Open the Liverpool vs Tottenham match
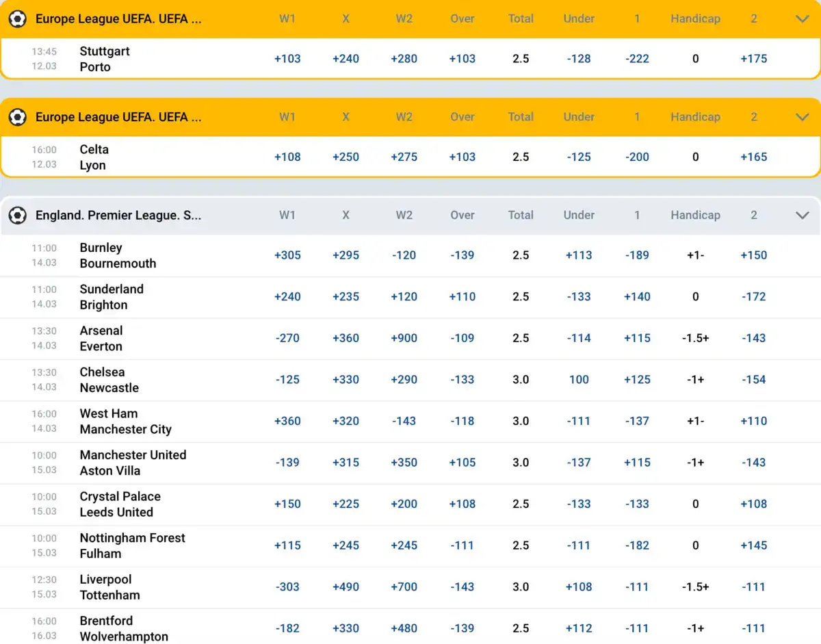821x644 pixels. (109, 587)
